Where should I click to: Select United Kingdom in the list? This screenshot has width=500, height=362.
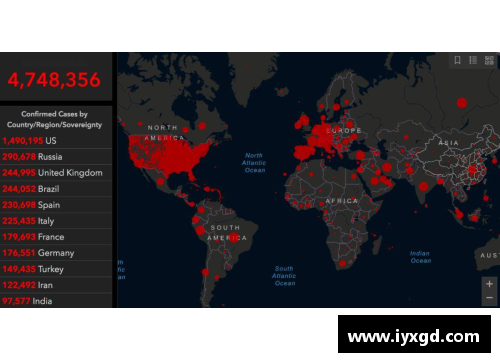pos(56,173)
